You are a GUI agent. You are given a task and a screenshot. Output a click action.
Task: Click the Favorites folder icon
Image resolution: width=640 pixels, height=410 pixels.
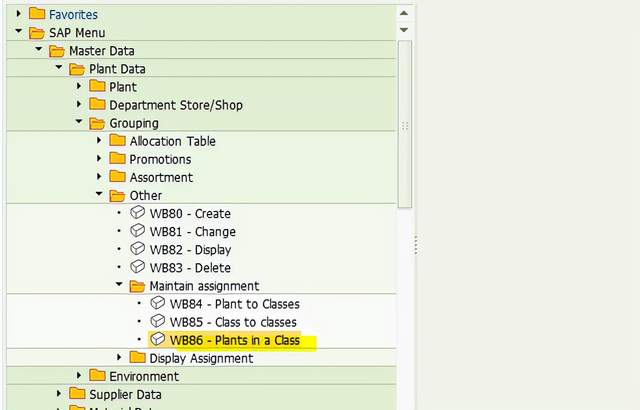(37, 13)
